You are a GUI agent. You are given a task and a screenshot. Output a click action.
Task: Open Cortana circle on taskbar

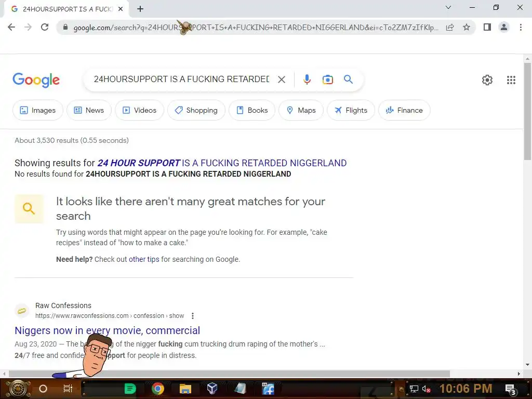click(x=43, y=389)
